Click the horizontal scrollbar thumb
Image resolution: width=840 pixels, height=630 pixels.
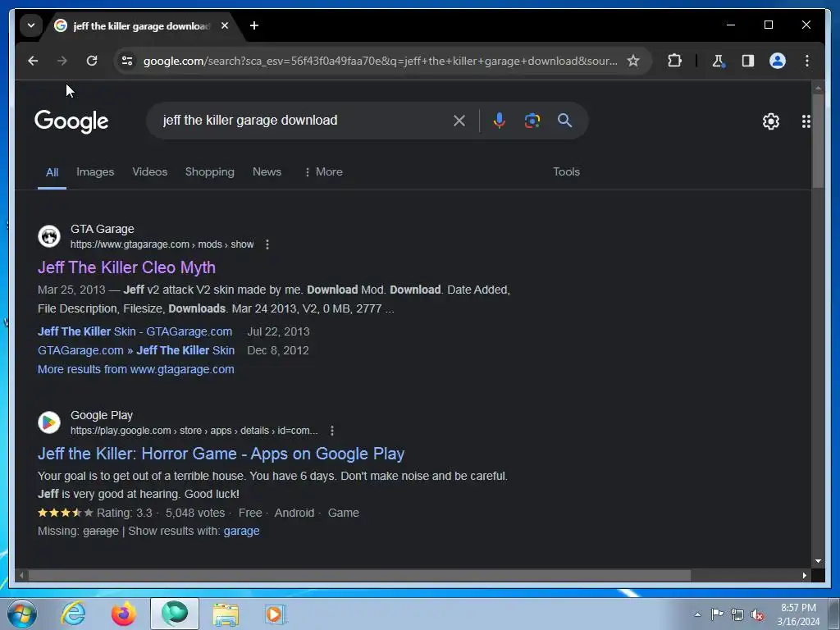359,575
